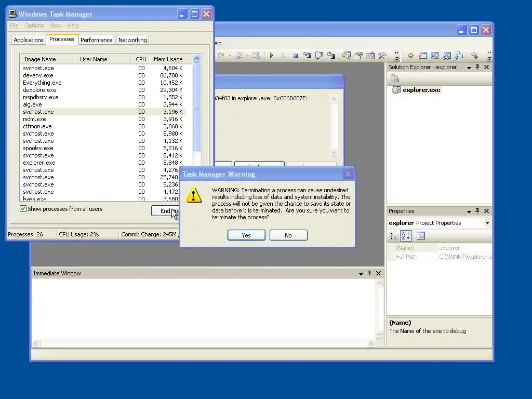Sort processes by User Name column
Screen dimensions: 532x399
click(x=103, y=59)
